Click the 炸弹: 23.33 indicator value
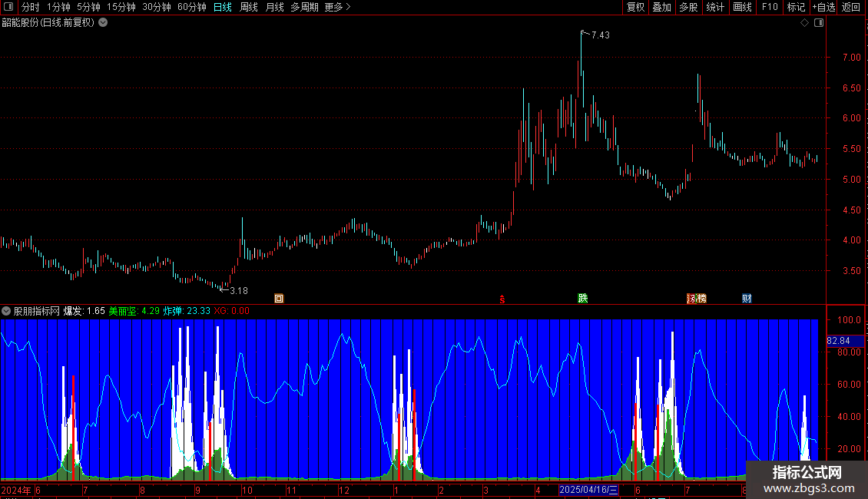This screenshot has width=868, height=499. coord(187,311)
